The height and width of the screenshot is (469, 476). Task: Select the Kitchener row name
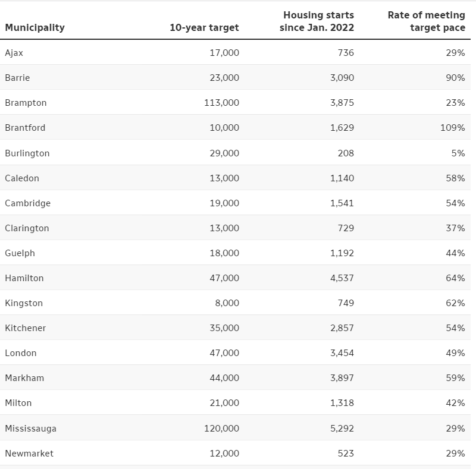[x=26, y=328]
